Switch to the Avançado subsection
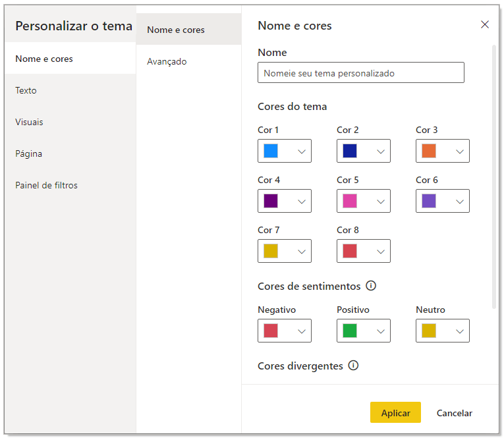Image resolution: width=504 pixels, height=438 pixels. point(188,61)
